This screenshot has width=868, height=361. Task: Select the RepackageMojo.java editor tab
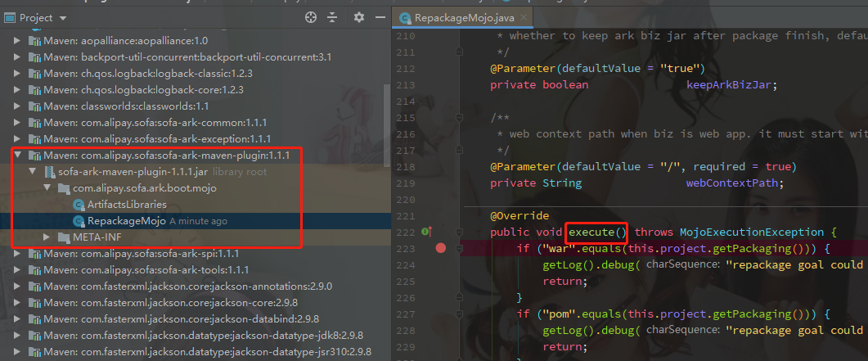[x=462, y=18]
